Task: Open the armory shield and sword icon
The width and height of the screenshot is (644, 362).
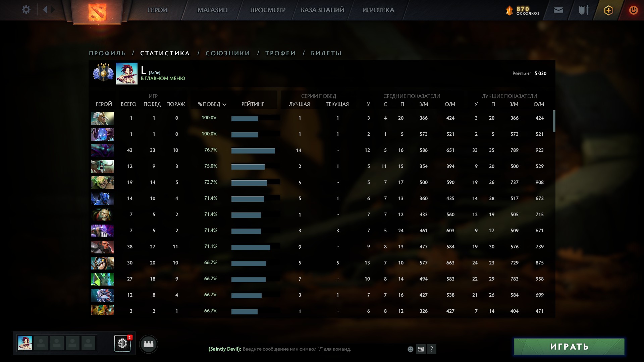Action: tap(584, 10)
